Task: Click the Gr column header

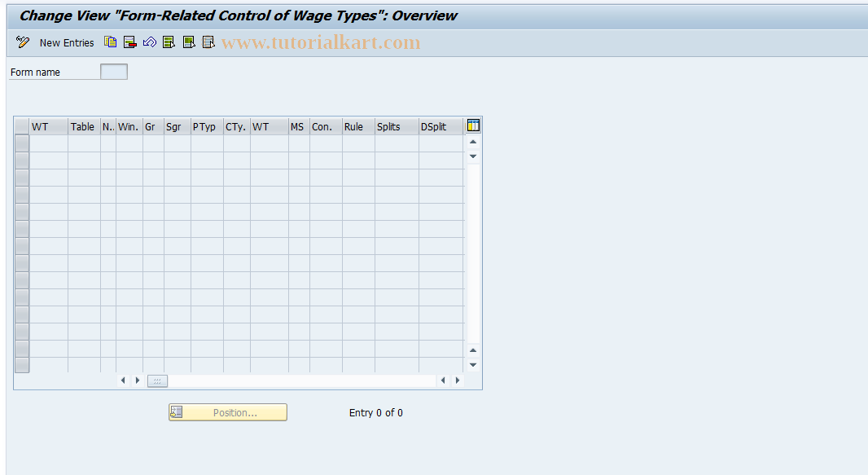Action: pyautogui.click(x=153, y=127)
